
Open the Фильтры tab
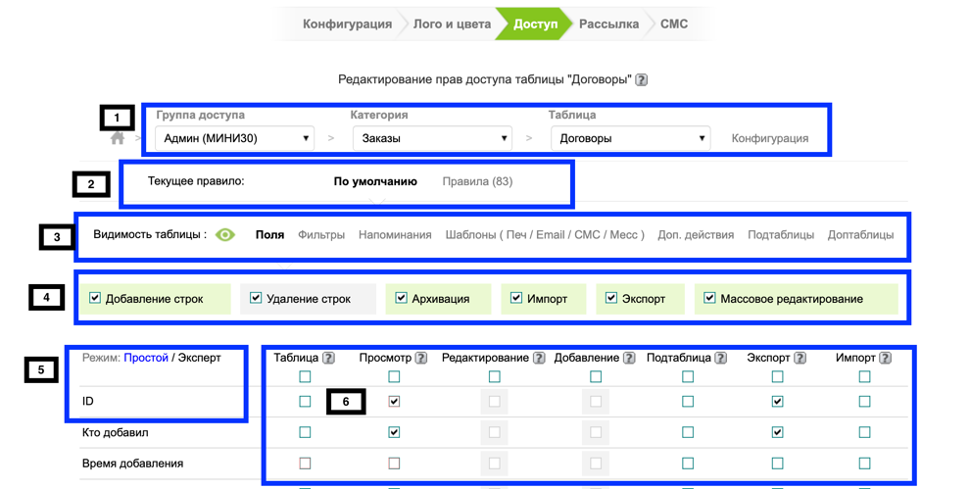[x=321, y=235]
